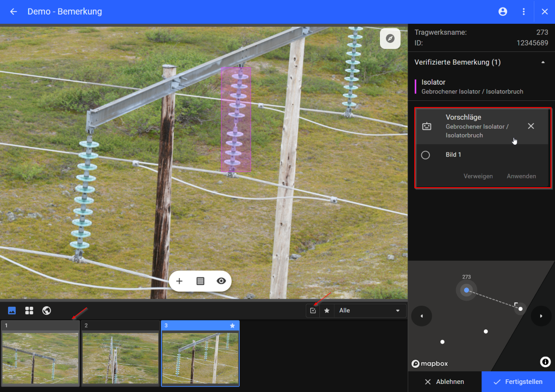Toggle annotation visibility with eye icon

pos(221,281)
